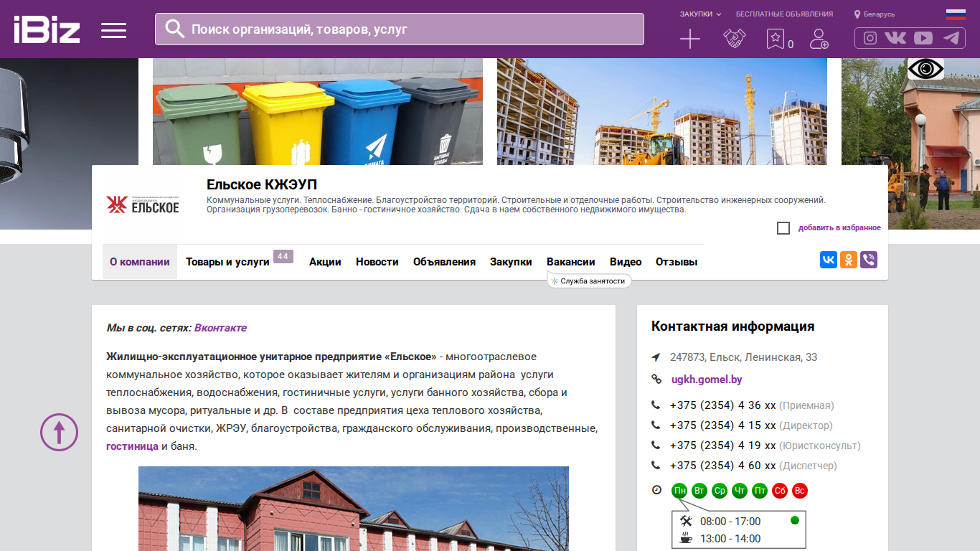Click the 'Служба занятости' badge
This screenshot has height=551, width=980.
(589, 281)
